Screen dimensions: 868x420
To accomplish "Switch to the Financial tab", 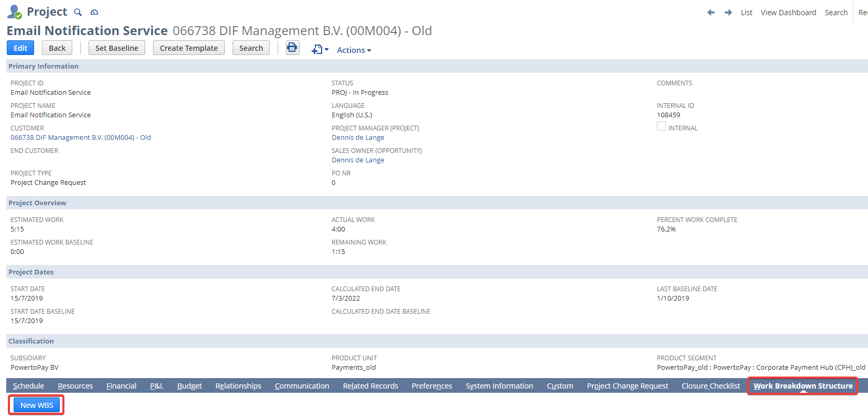I will pyautogui.click(x=122, y=386).
